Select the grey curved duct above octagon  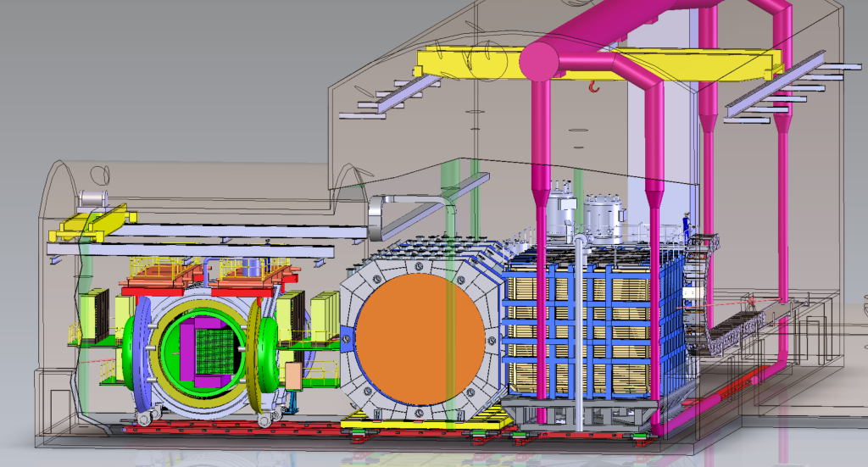tap(407, 207)
